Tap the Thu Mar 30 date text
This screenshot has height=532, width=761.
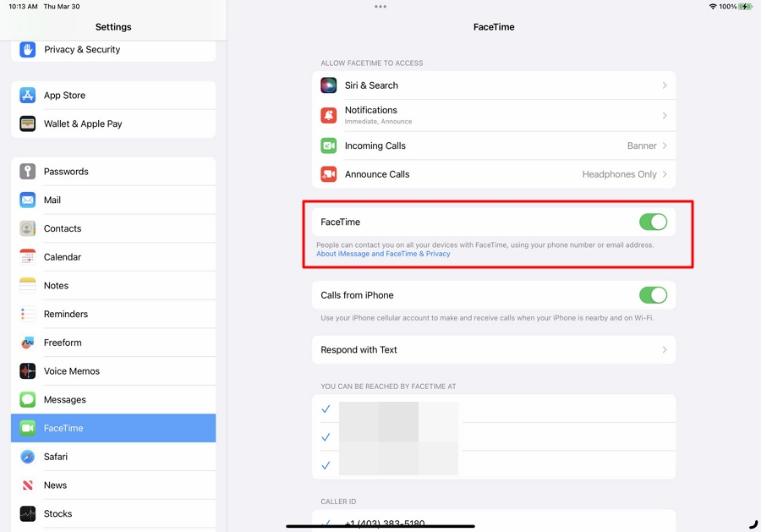pos(62,7)
